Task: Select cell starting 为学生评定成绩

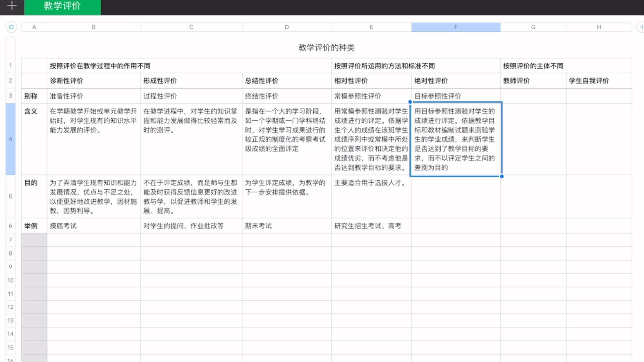Action: coord(287,196)
